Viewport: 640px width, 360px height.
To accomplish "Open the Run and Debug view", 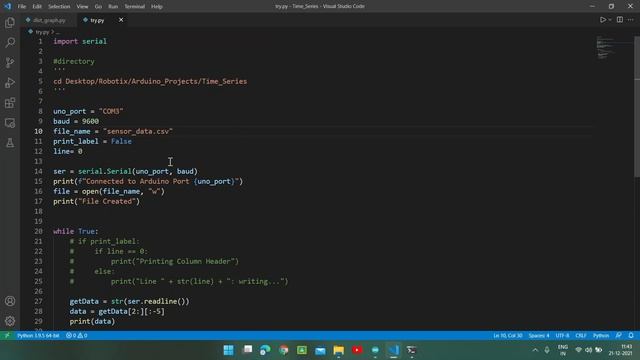I will [x=10, y=82].
